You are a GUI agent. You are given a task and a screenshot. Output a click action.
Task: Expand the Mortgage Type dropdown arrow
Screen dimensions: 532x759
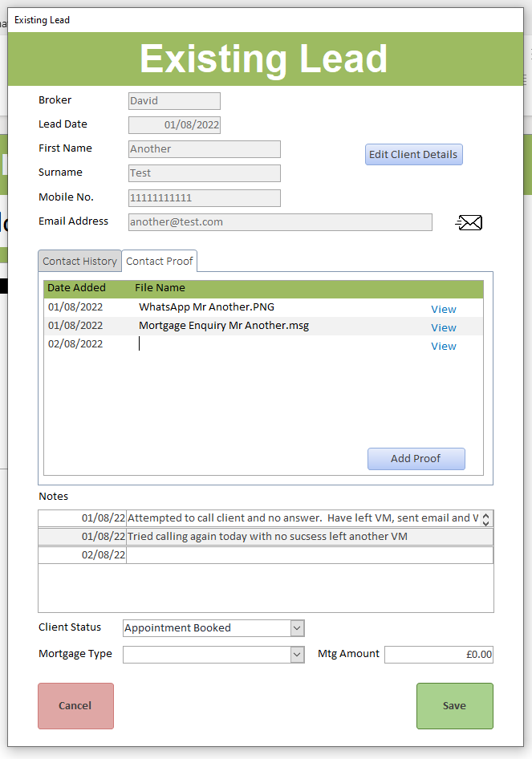click(297, 655)
